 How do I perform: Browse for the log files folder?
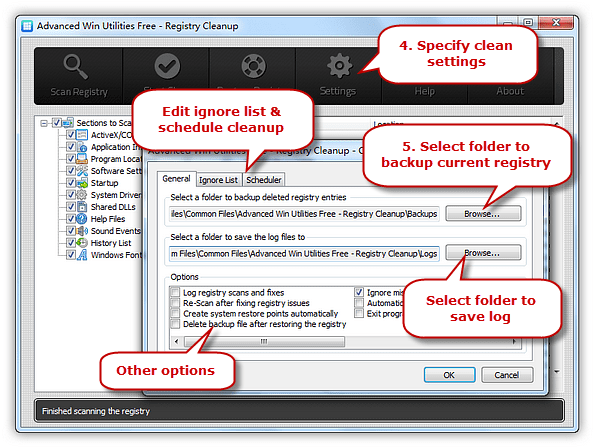pyautogui.click(x=483, y=253)
